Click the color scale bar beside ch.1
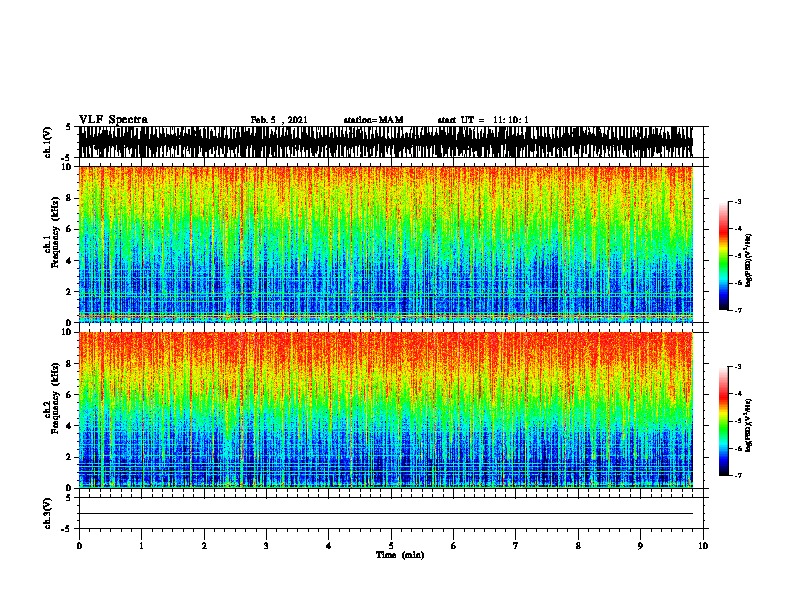Image resolution: width=792 pixels, height=612 pixels. pyautogui.click(x=724, y=256)
